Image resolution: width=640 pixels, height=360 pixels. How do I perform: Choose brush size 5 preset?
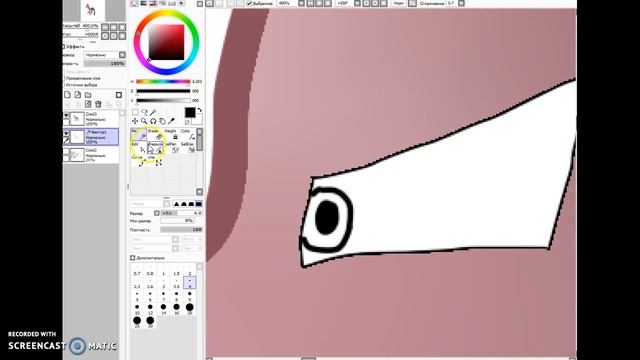pos(137,296)
